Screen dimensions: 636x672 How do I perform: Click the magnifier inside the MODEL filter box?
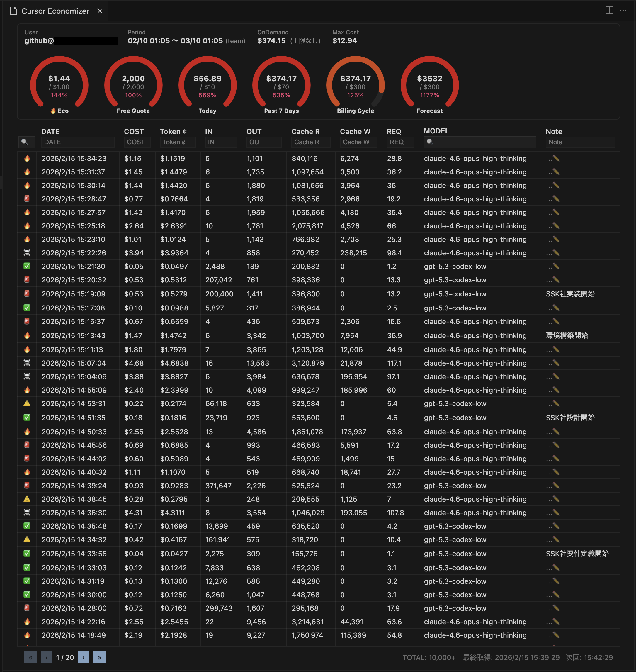coord(431,142)
